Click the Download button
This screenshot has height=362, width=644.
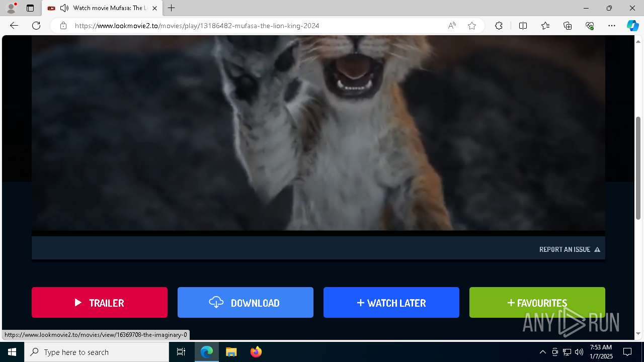click(246, 303)
